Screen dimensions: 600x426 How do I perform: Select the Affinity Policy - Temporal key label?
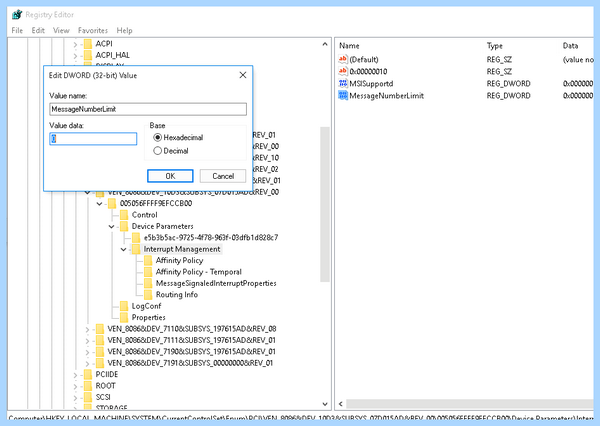[199, 272]
